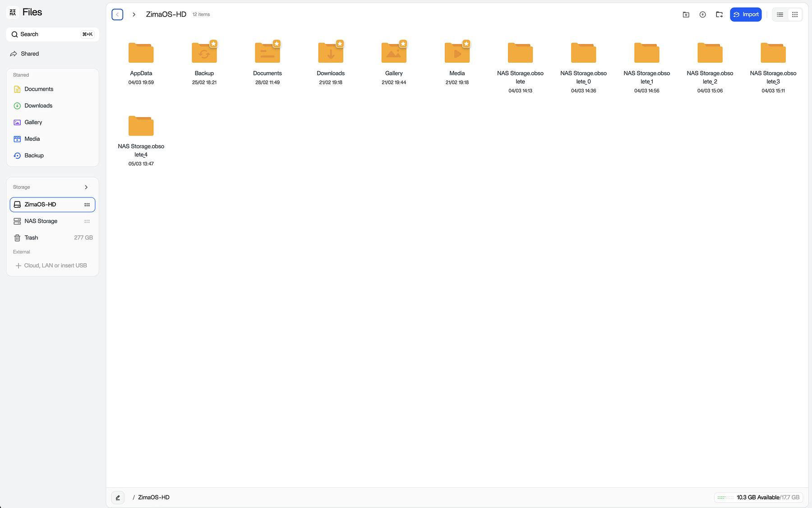Unstar the Backup folder
Image resolution: width=812 pixels, height=508 pixels.
(x=213, y=44)
